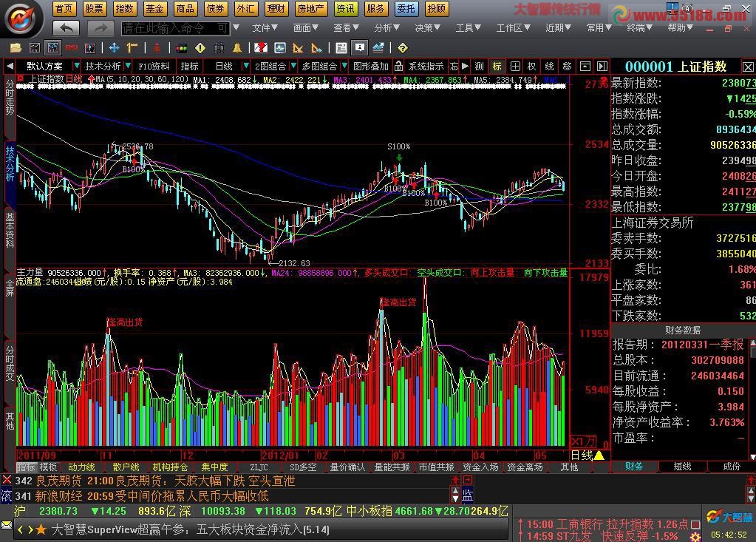
Task: Click the 分时走势 side button
Action: coord(10,97)
